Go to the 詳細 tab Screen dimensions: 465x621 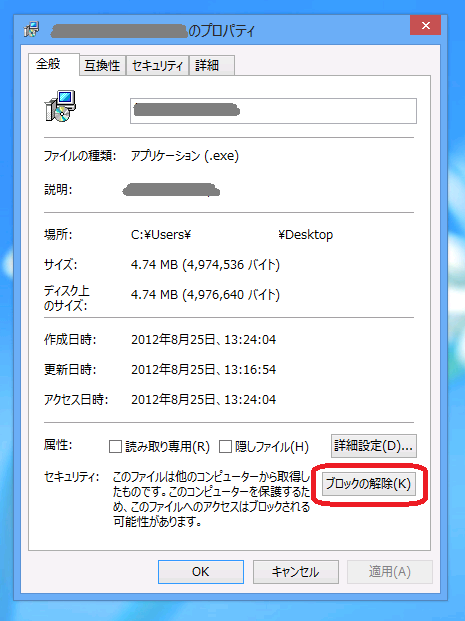coord(212,65)
